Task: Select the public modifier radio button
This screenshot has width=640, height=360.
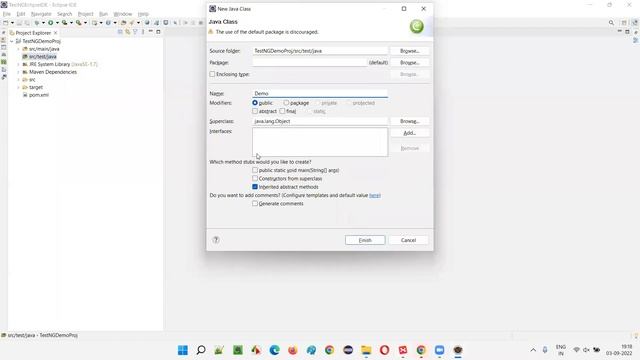Action: tap(255, 103)
